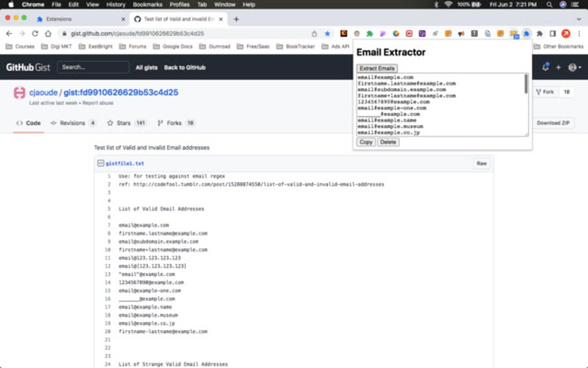
Task: Open the gistfile1.txt file link
Action: pos(125,164)
